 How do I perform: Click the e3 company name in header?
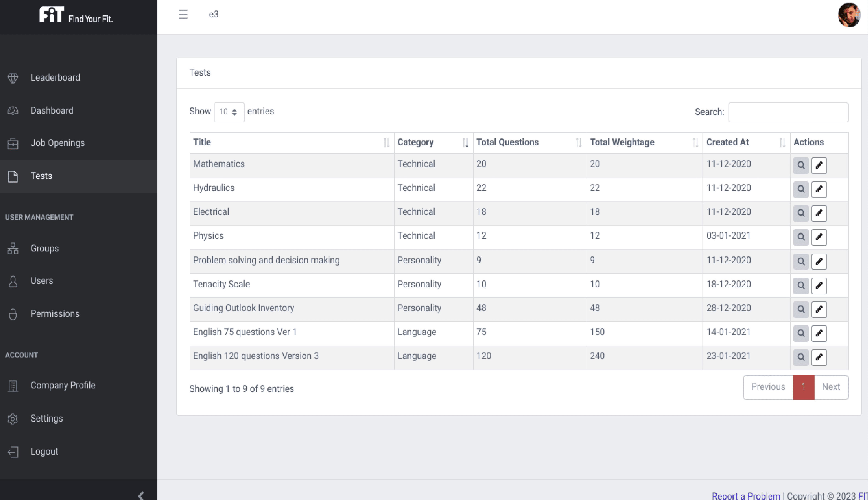213,14
